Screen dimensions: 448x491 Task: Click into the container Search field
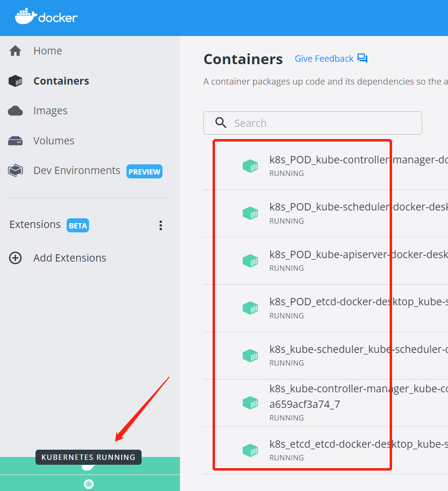(313, 123)
